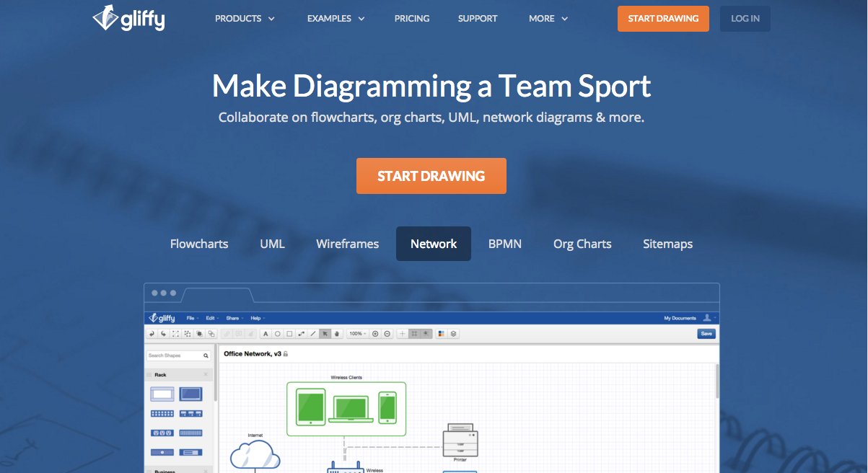Click the group shapes toolbar icon
Image resolution: width=868 pixels, height=473 pixels.
175,334
